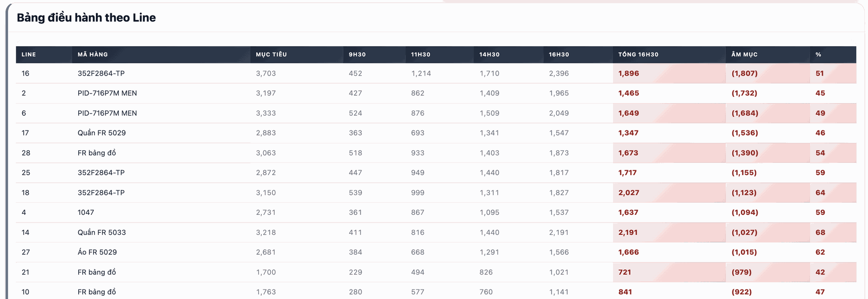This screenshot has height=299, width=868.
Task: Click the LINE column header
Action: (29, 54)
